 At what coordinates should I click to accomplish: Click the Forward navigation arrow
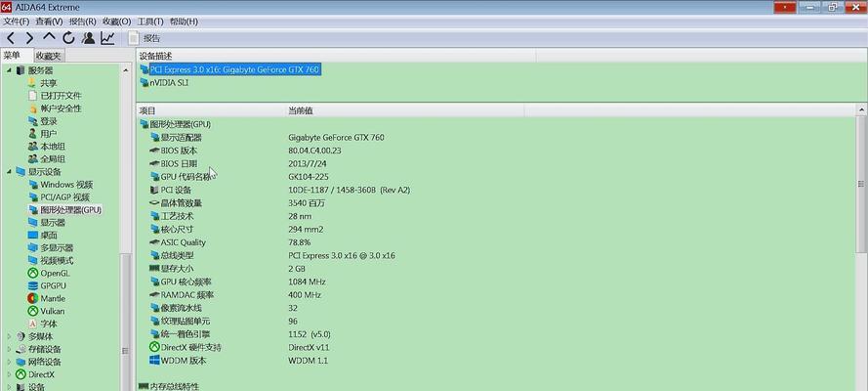(x=29, y=38)
